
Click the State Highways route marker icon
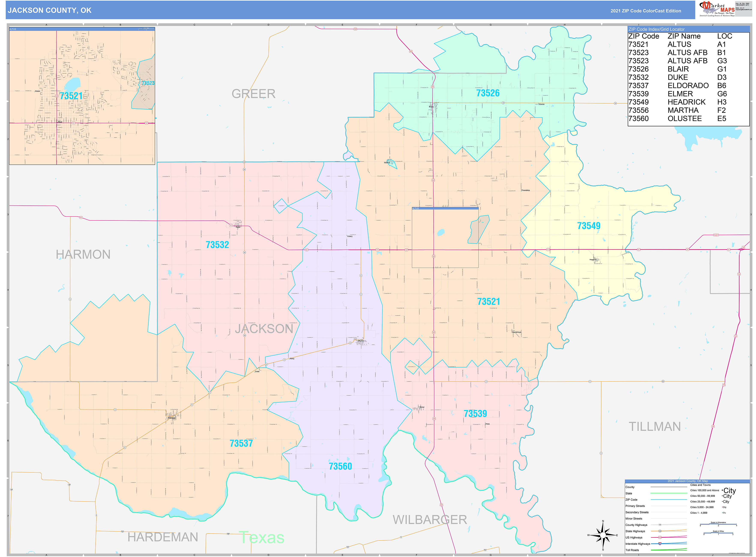click(x=660, y=531)
